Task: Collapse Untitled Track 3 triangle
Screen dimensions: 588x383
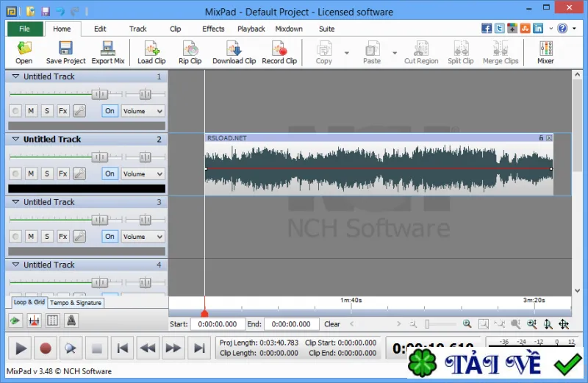Action: pyautogui.click(x=15, y=202)
